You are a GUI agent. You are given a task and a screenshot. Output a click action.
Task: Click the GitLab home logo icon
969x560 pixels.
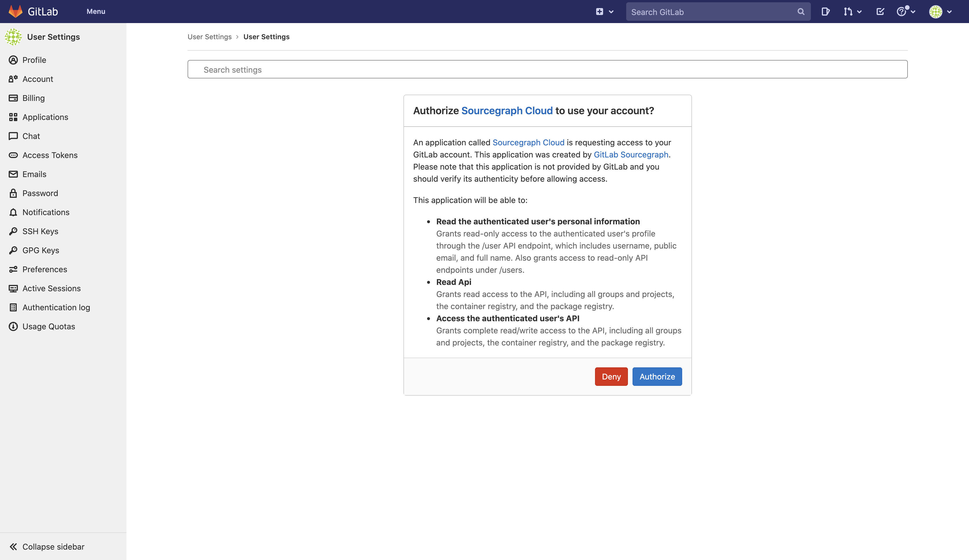15,11
